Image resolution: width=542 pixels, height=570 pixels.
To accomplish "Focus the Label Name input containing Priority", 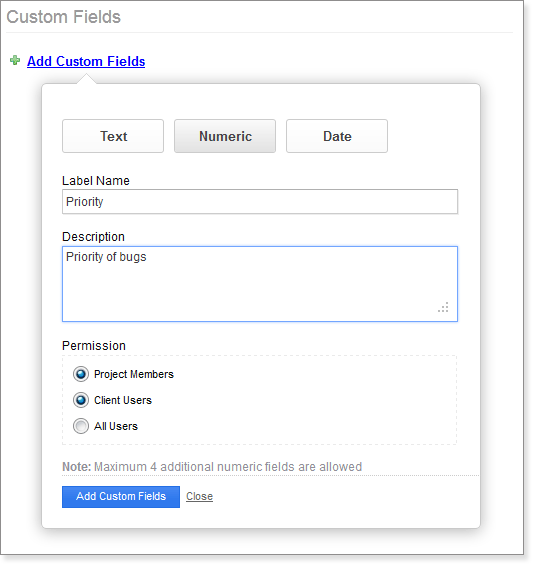I will (260, 201).
